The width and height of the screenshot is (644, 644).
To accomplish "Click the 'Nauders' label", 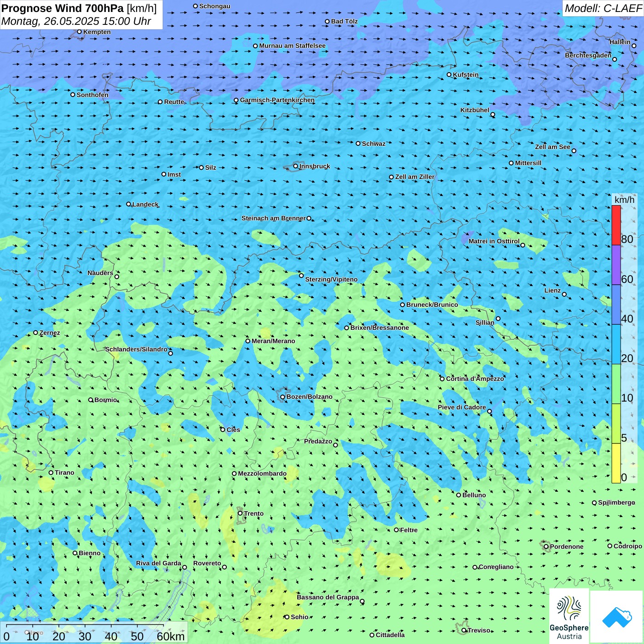I will 100,273.
